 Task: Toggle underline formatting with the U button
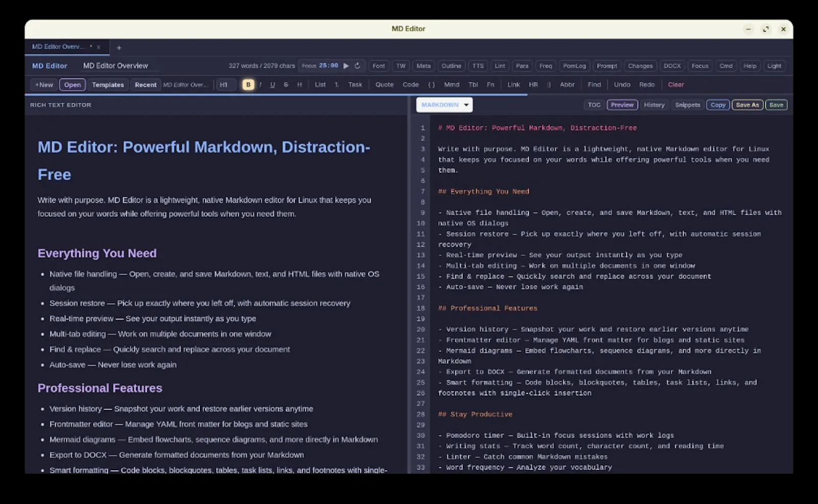(x=272, y=85)
